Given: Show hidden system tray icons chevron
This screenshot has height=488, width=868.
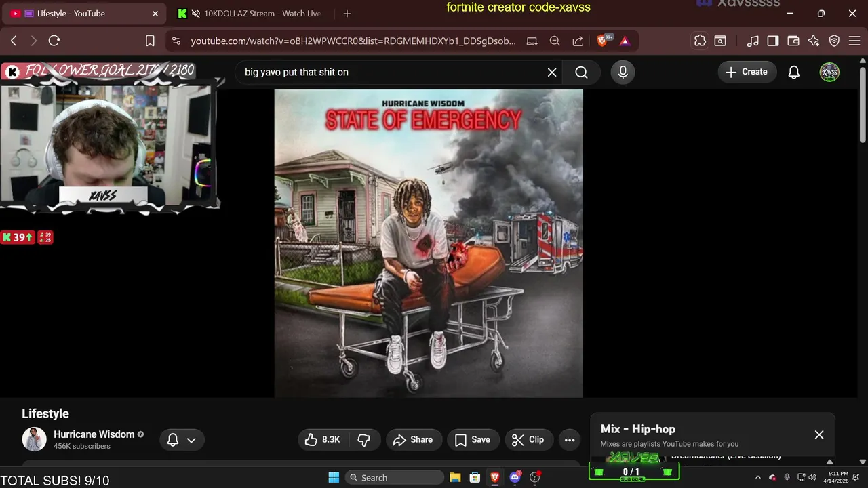Looking at the screenshot, I should coord(757,477).
